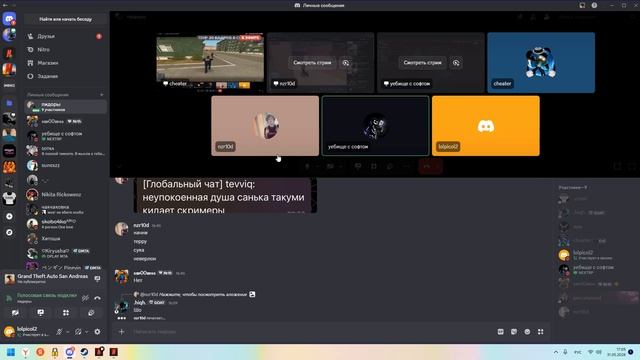Expand microphone input options arrow

point(67,332)
